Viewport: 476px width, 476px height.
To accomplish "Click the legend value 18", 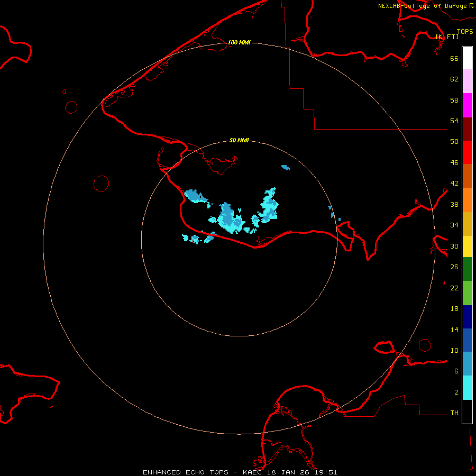I will 454,309.
